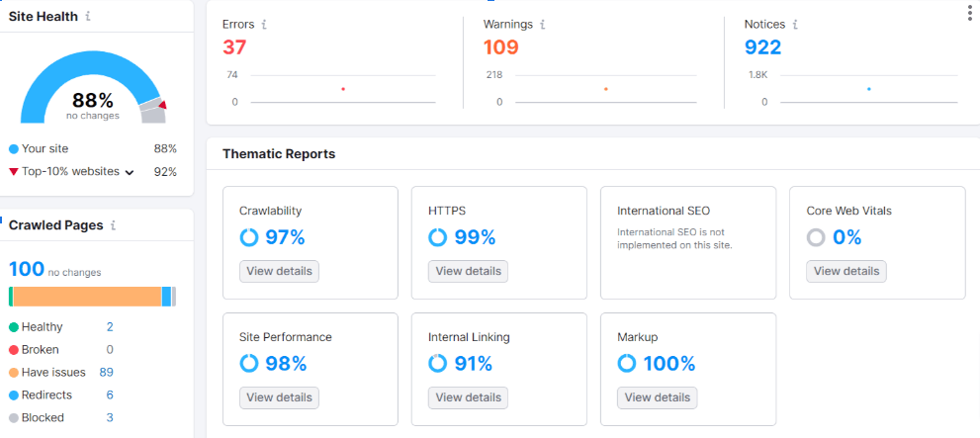View details for Markup report
The image size is (980, 438).
click(x=658, y=397)
